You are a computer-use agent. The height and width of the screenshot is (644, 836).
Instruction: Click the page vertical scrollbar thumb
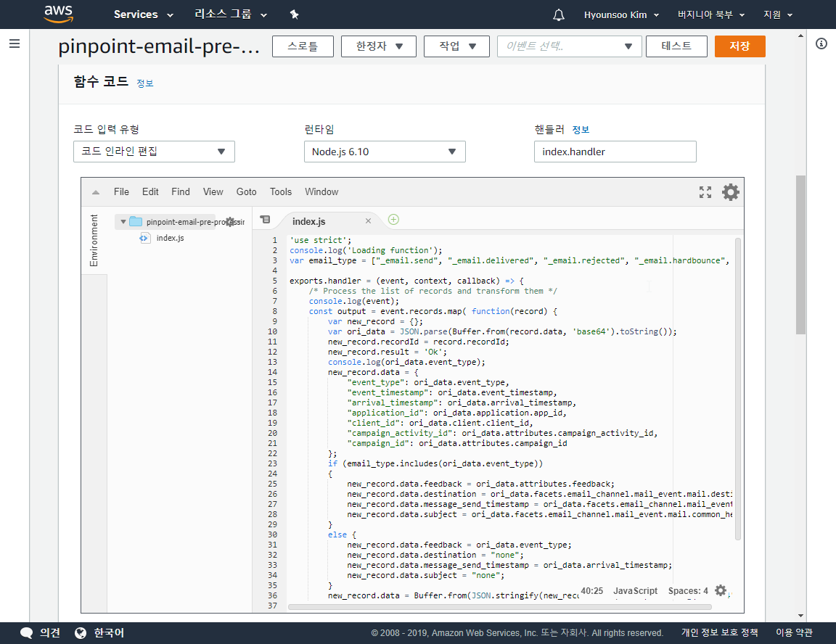[801, 255]
